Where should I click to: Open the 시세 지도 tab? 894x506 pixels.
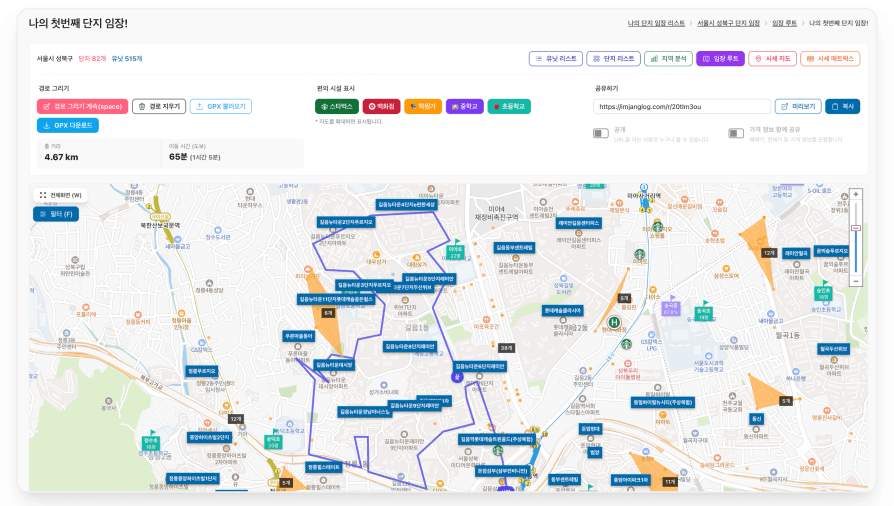[773, 59]
